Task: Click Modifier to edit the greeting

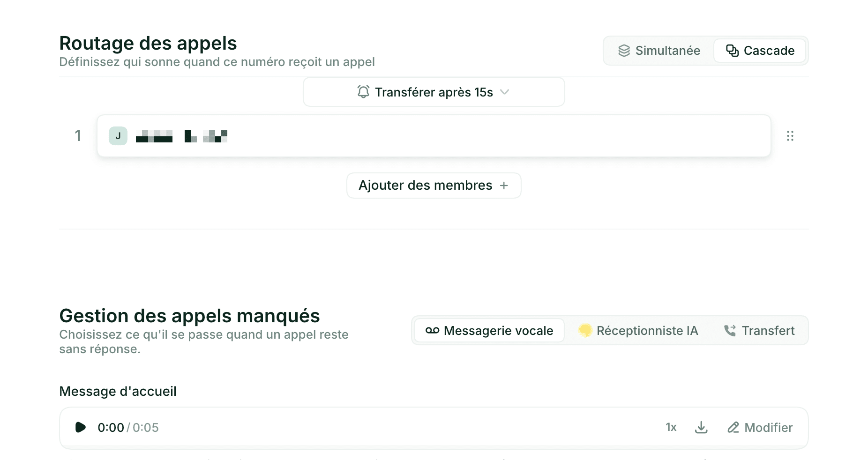Action: pyautogui.click(x=760, y=427)
